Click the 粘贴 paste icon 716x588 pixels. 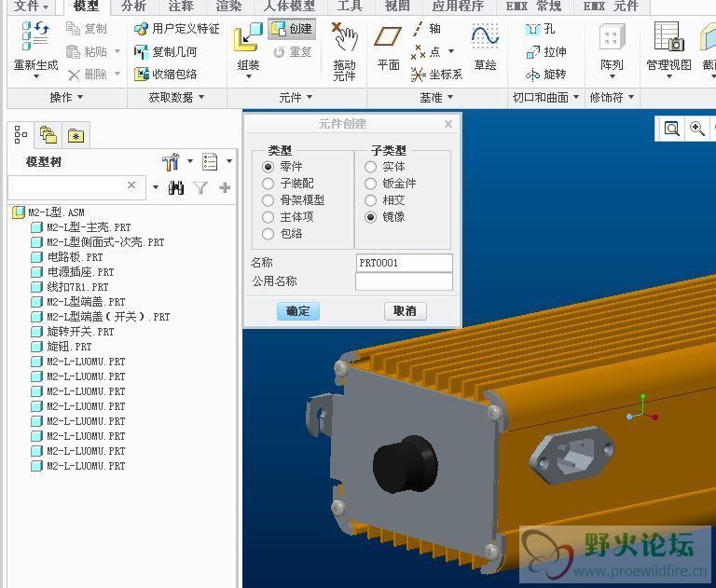pos(74,51)
